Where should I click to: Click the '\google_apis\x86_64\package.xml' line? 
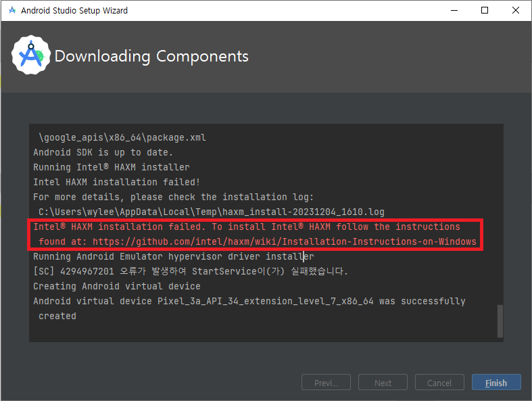tap(122, 137)
